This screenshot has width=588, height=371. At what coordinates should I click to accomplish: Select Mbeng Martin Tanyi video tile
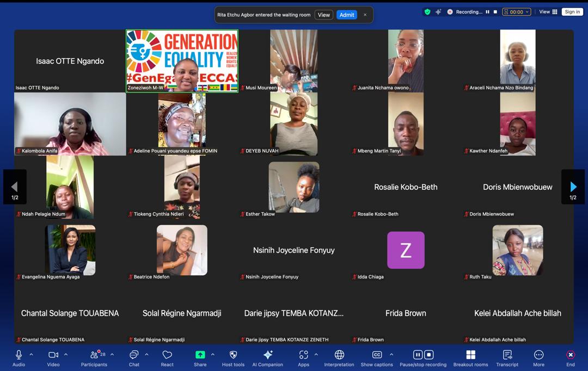click(406, 124)
